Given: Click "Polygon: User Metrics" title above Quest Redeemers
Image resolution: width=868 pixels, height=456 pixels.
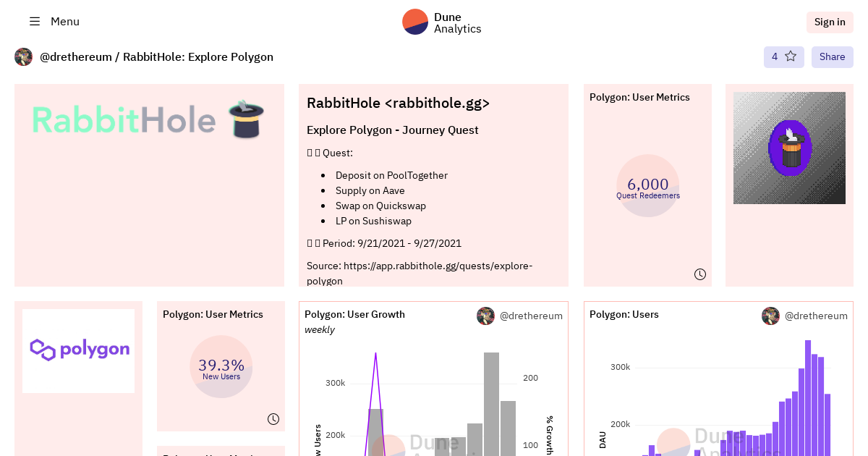Looking at the screenshot, I should 639,97.
